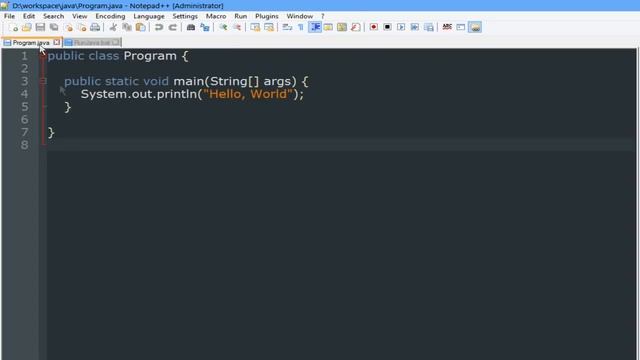Click the Zoom Out toolbar icon
Image resolution: width=640 pixels, height=360 pixels.
click(237, 27)
